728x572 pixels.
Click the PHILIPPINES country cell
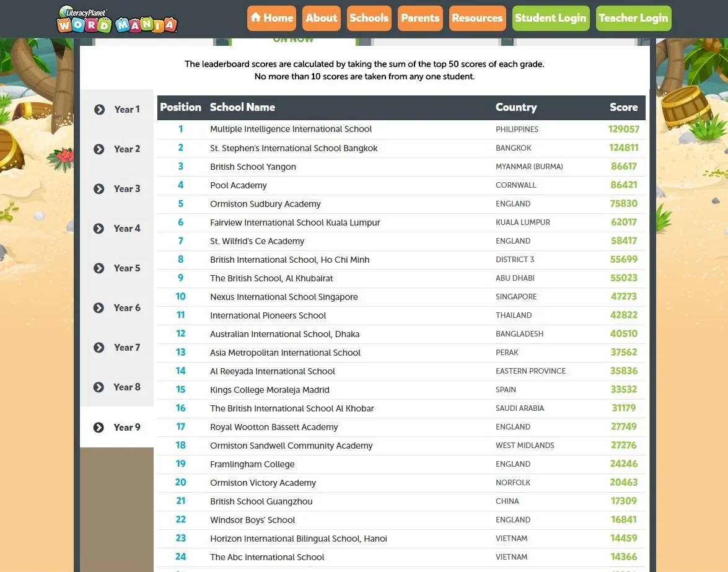point(517,130)
